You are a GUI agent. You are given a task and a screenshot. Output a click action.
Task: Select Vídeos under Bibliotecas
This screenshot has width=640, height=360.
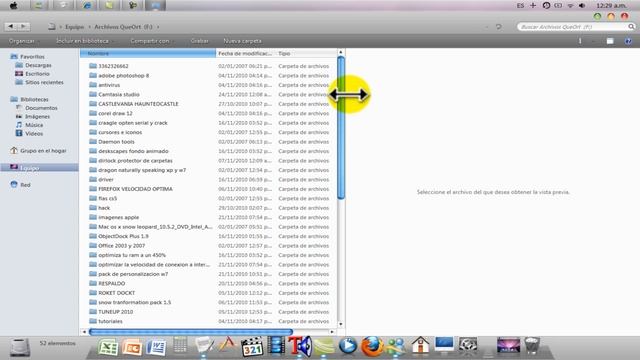click(x=34, y=134)
